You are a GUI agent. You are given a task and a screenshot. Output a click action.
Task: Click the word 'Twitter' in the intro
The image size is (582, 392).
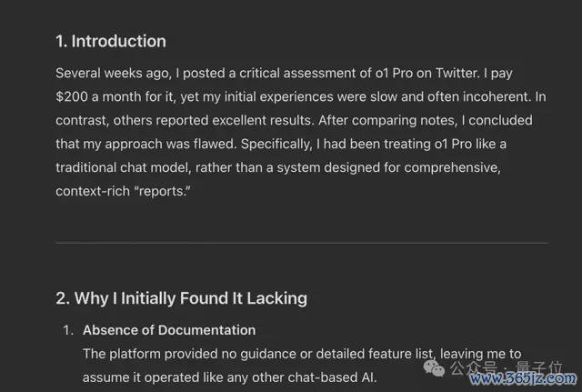point(457,73)
